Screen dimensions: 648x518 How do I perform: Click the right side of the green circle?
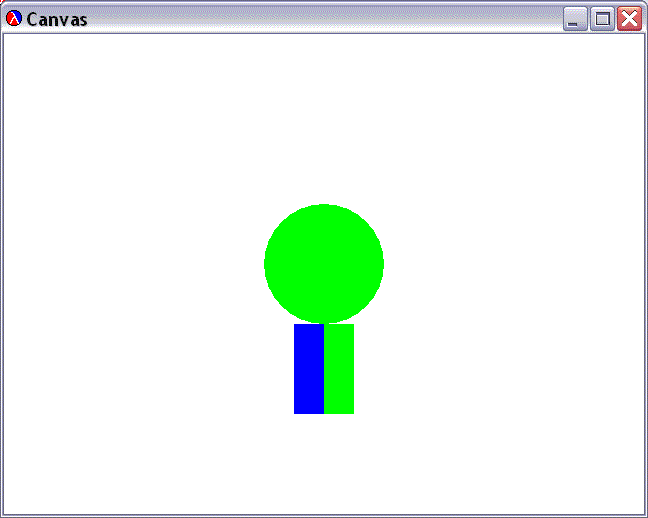click(x=378, y=264)
